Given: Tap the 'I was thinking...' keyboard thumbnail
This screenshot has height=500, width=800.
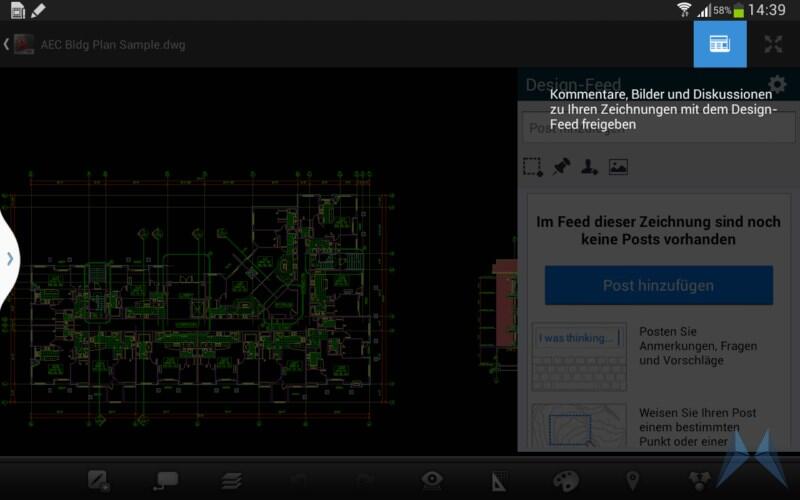Looking at the screenshot, I should [578, 356].
